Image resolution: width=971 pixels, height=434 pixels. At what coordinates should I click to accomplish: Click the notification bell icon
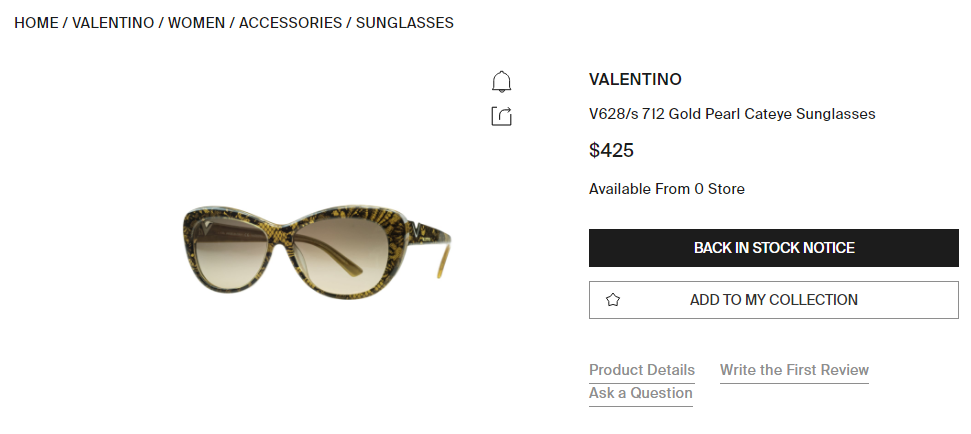pos(502,81)
